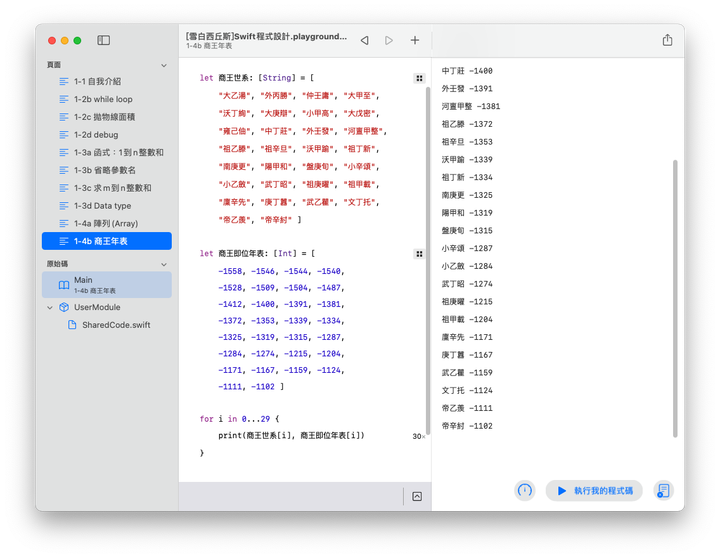This screenshot has height=558, width=720.
Task: Open page 1-2c 拋物線面積
Action: pyautogui.click(x=107, y=117)
